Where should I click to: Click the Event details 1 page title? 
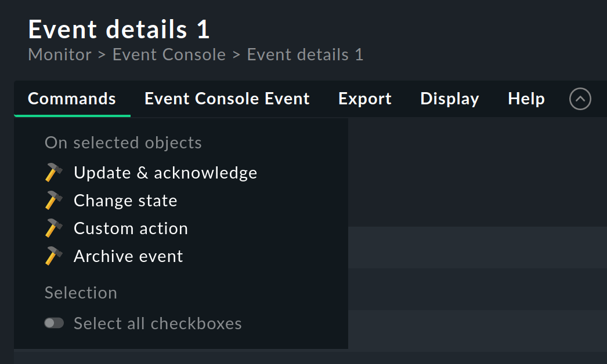click(119, 30)
